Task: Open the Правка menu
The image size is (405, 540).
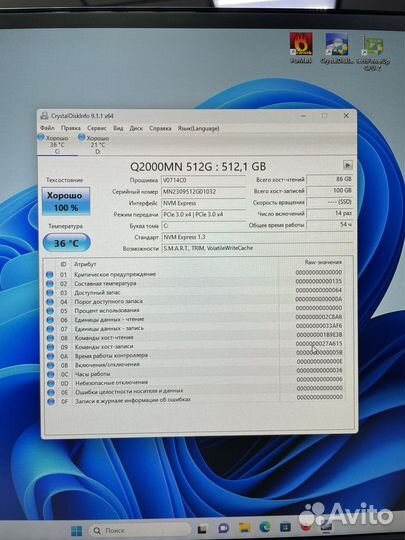Action: pos(71,128)
